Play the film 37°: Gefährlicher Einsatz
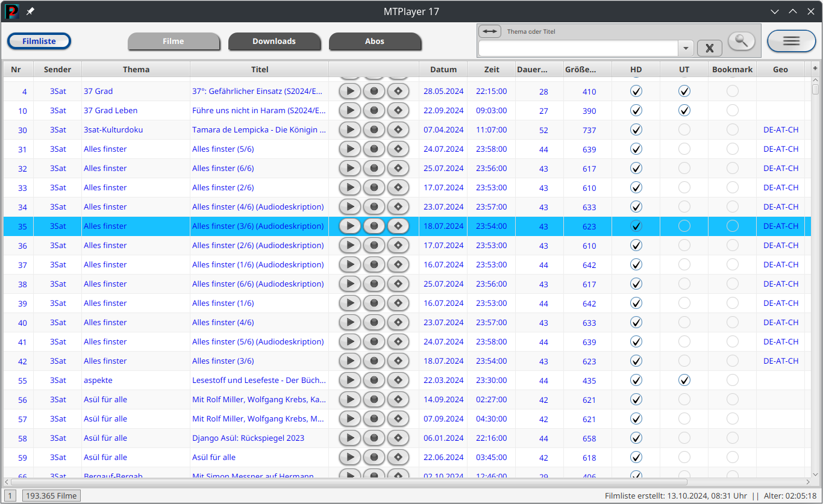Image resolution: width=823 pixels, height=504 pixels. (349, 92)
